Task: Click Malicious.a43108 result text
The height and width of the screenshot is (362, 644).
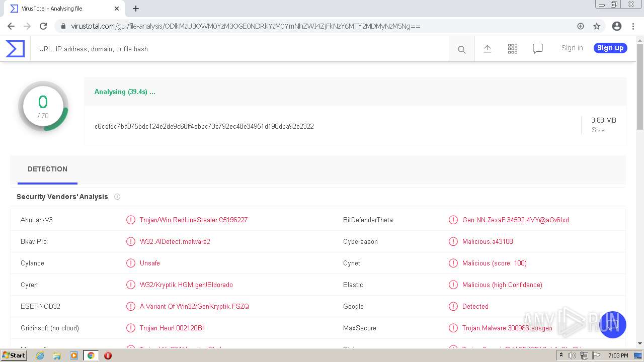Action: click(x=488, y=241)
